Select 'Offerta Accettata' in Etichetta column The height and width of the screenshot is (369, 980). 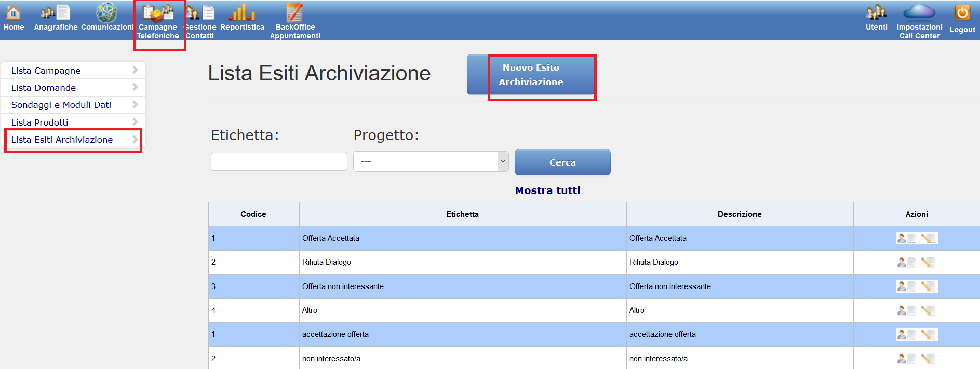tap(331, 238)
